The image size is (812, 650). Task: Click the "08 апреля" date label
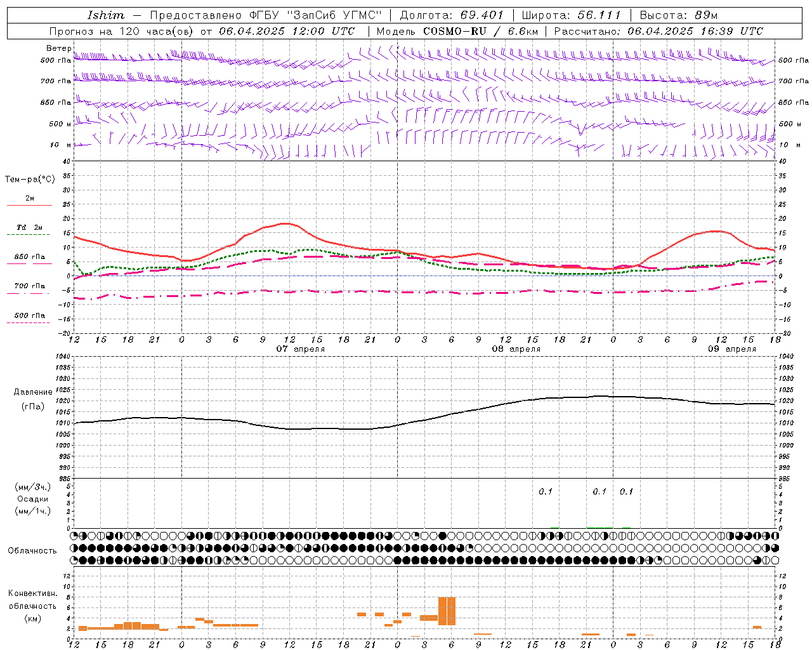point(516,349)
